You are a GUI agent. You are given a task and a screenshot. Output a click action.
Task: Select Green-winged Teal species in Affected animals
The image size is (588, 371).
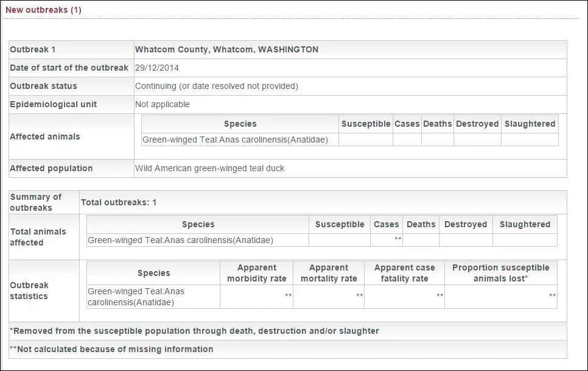click(x=235, y=140)
